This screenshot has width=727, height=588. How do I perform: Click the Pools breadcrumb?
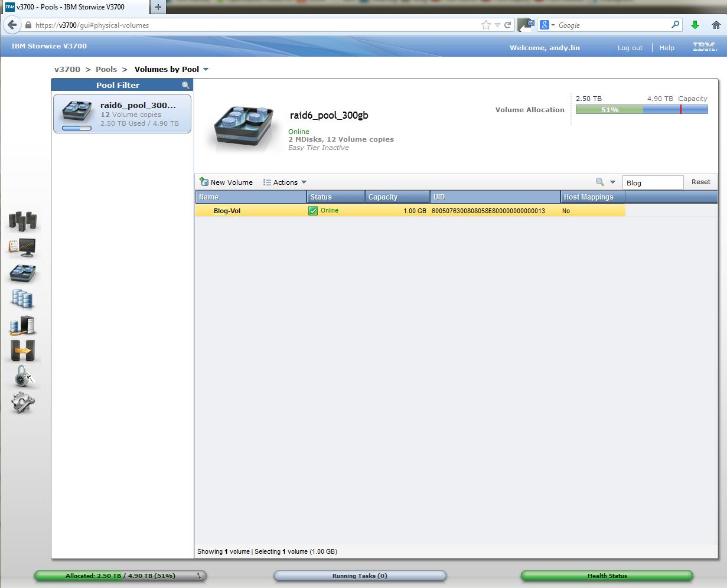[106, 70]
